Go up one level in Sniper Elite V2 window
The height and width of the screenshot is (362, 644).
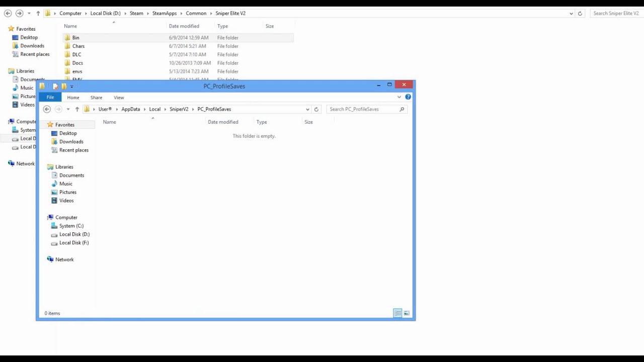(x=38, y=14)
